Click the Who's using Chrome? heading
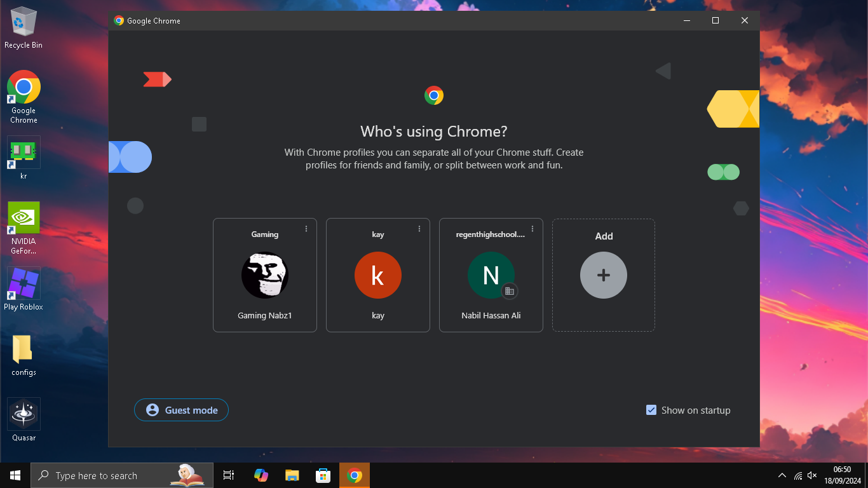 coord(434,132)
